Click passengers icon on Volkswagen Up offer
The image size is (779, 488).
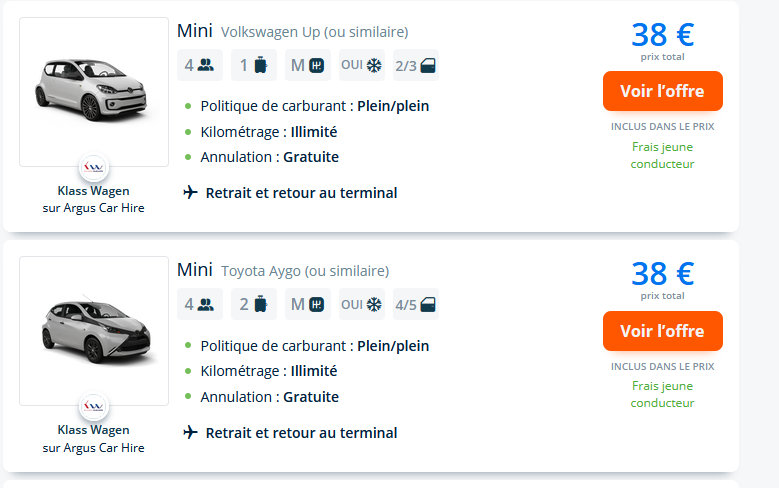pyautogui.click(x=206, y=65)
